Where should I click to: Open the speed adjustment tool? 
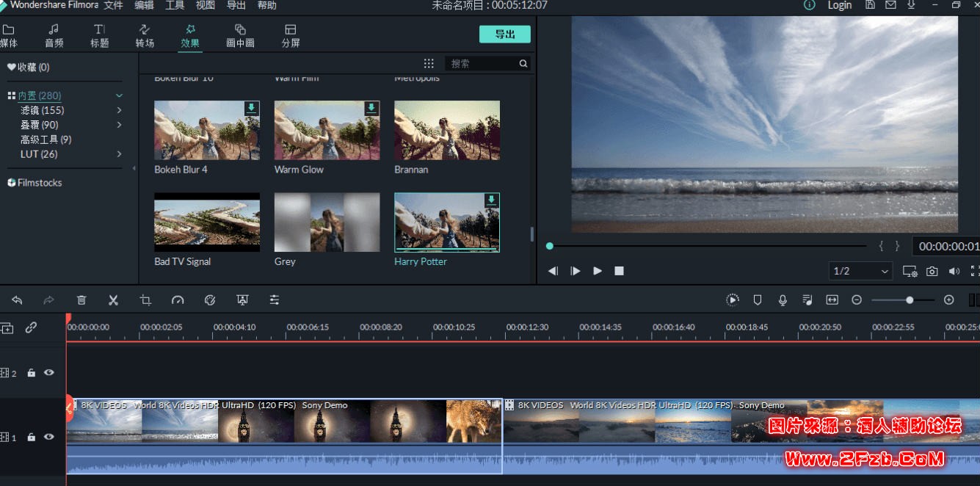pos(178,300)
